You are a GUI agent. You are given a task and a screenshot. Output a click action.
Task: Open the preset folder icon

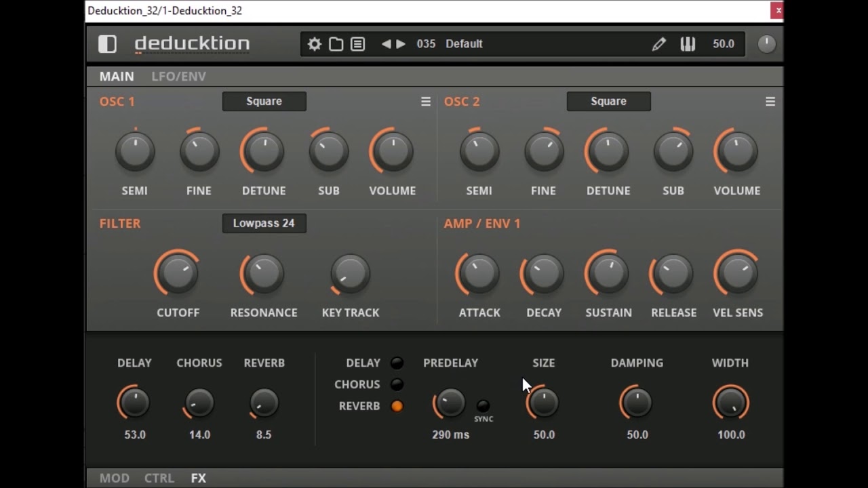pyautogui.click(x=336, y=44)
